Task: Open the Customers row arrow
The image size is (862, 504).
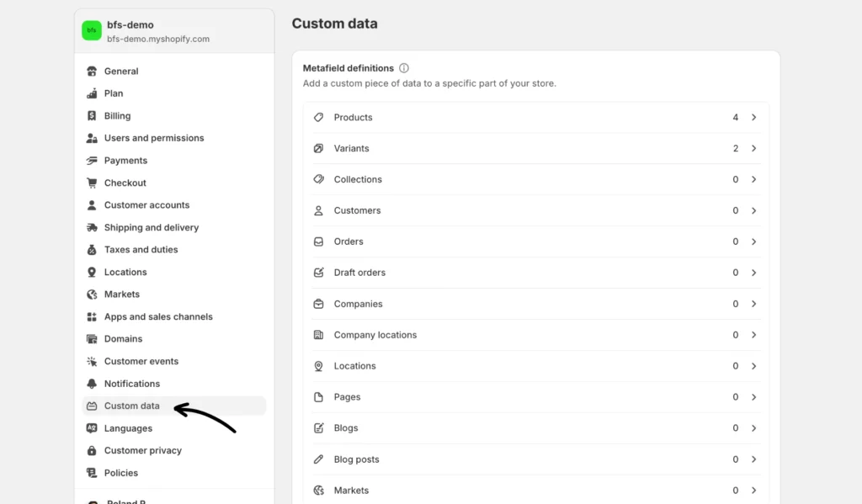Action: tap(753, 210)
